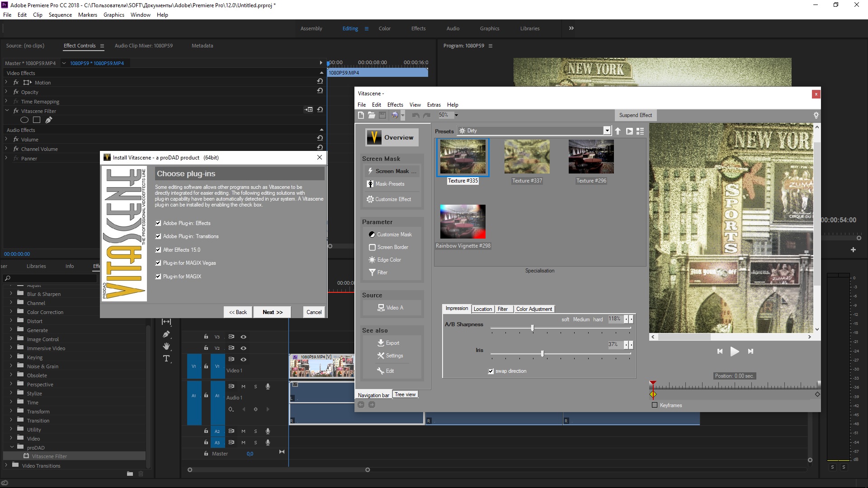The image size is (868, 488).
Task: Open the Extras menu in Vitascene
Action: pos(434,105)
